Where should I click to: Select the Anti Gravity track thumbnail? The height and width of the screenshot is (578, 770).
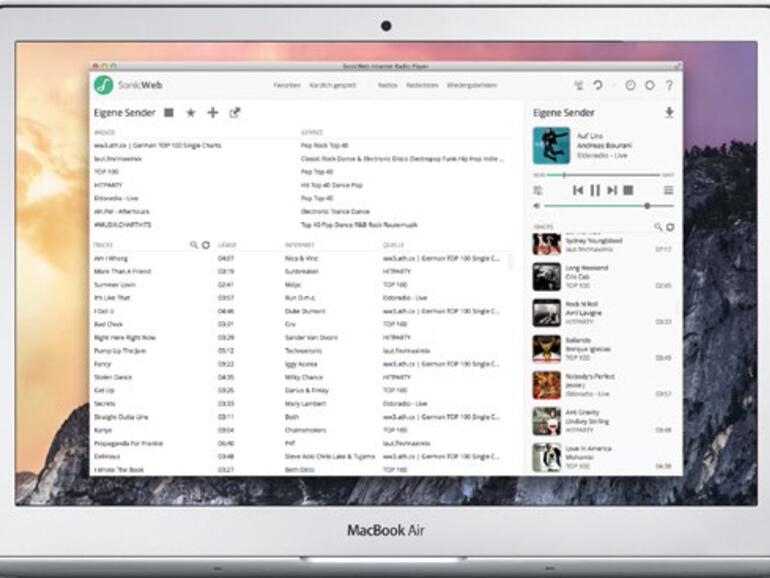point(547,421)
